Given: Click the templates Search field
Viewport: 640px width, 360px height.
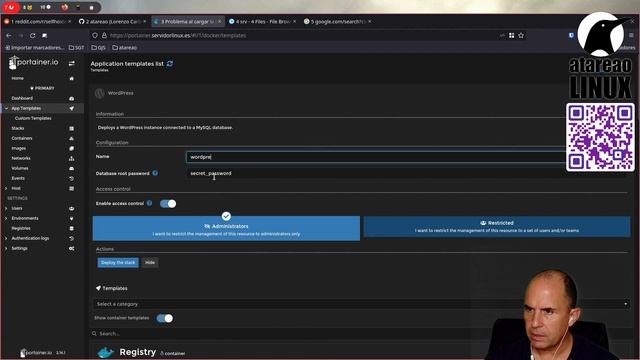Looking at the screenshot, I should (x=361, y=334).
